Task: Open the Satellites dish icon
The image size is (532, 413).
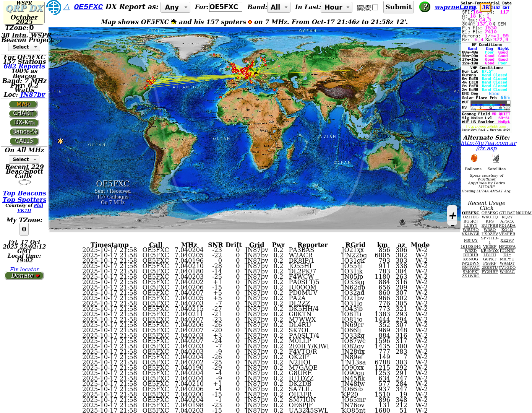Action: coord(496,159)
